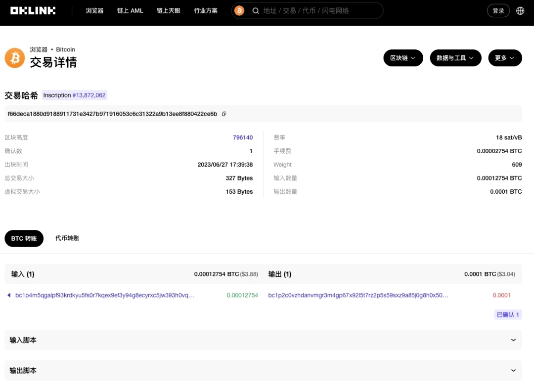534x392 pixels.
Task: Click the OKLINK logo
Action: 33,10
